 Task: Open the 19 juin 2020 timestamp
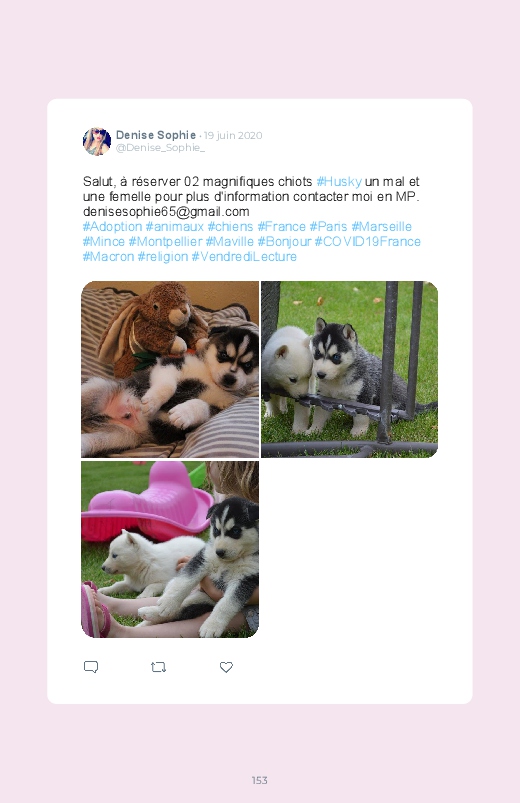(x=233, y=135)
